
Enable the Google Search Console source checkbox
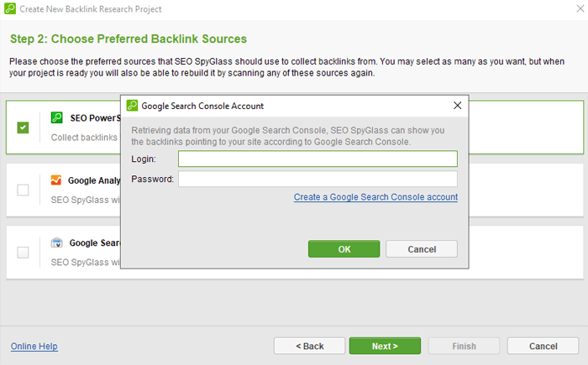(x=23, y=253)
